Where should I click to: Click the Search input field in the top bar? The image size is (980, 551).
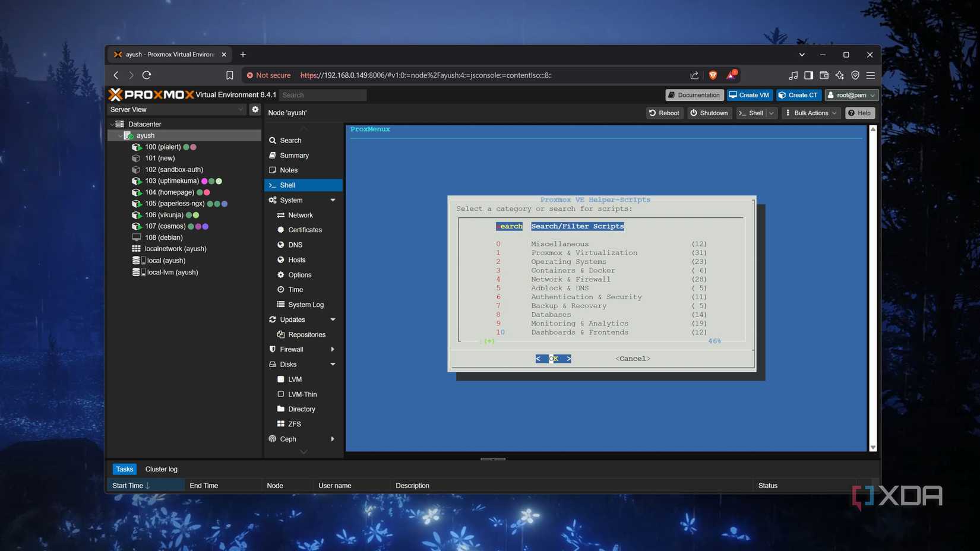(x=323, y=94)
